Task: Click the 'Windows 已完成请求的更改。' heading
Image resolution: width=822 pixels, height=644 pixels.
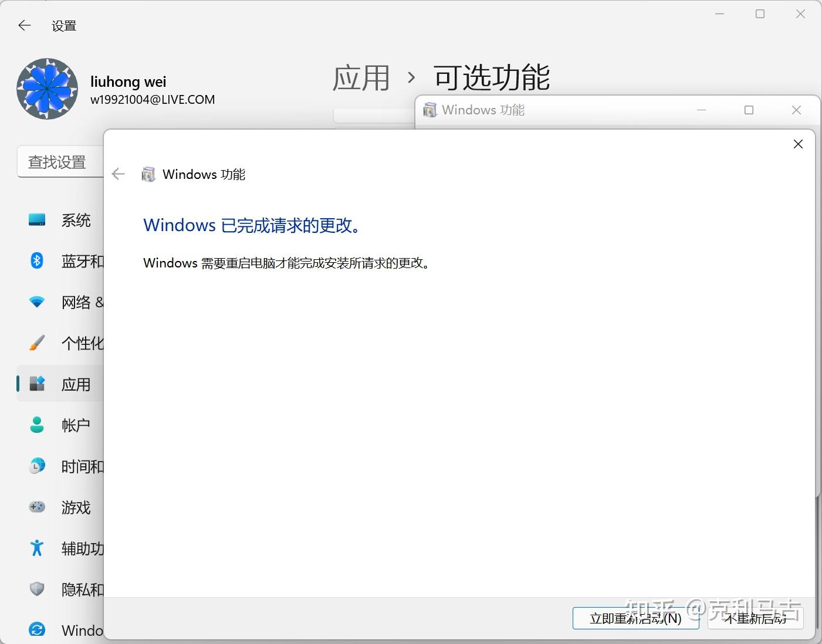Action: [252, 225]
